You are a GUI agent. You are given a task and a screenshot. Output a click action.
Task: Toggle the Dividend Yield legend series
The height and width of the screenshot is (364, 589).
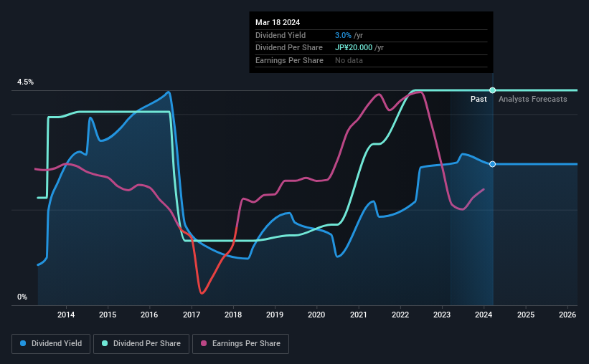pos(51,344)
